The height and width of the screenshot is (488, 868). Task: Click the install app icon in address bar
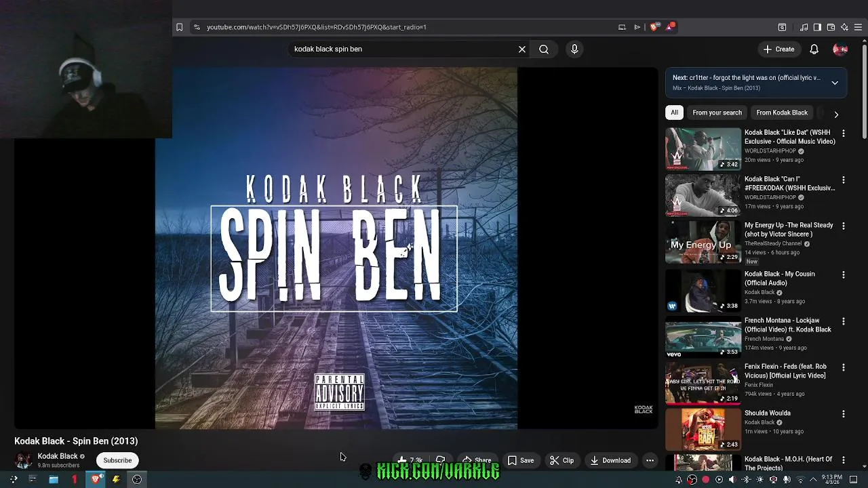coord(622,27)
